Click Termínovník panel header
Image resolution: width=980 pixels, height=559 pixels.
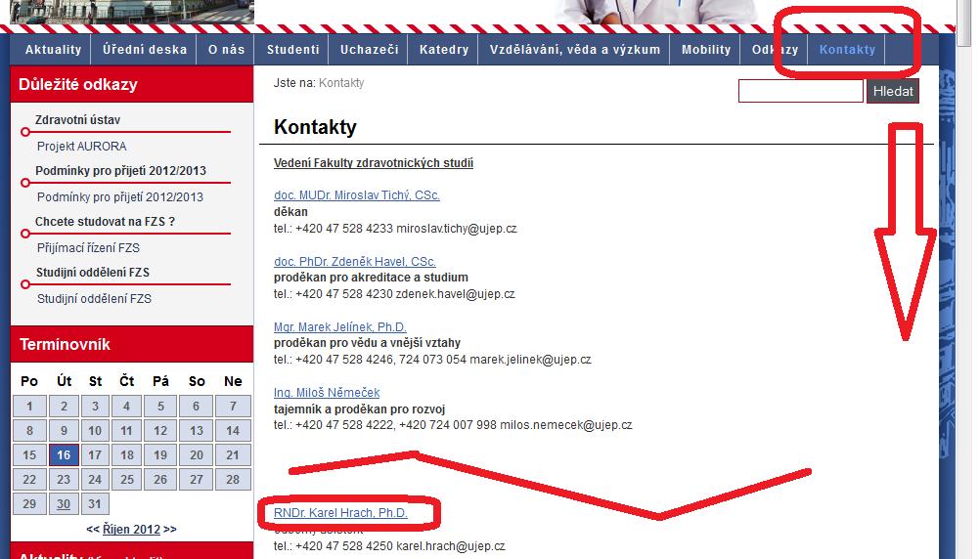point(132,344)
